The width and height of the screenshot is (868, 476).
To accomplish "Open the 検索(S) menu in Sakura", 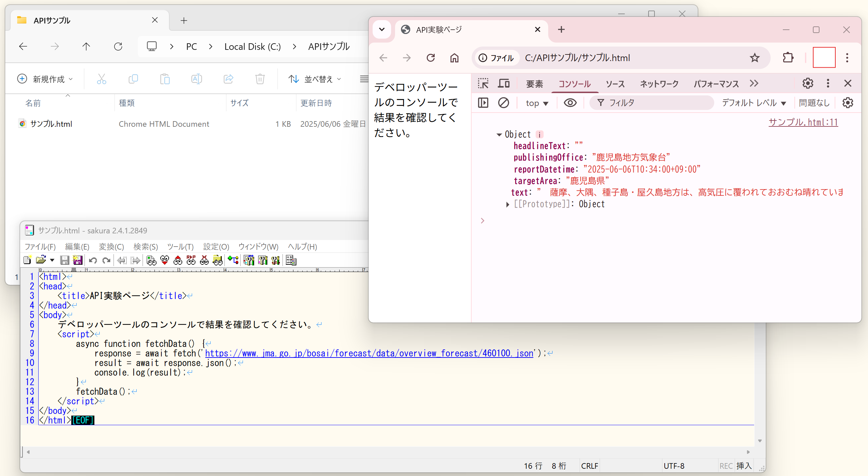I will (145, 247).
